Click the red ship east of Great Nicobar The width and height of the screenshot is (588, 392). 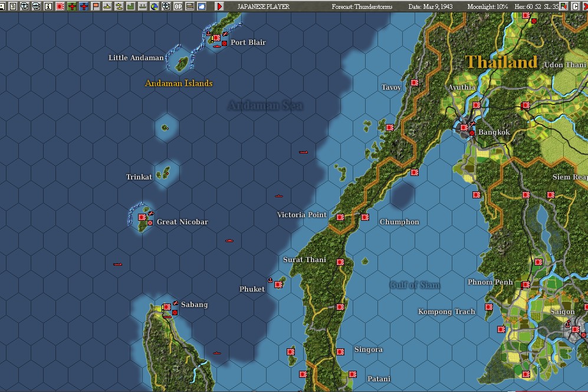[229, 240]
